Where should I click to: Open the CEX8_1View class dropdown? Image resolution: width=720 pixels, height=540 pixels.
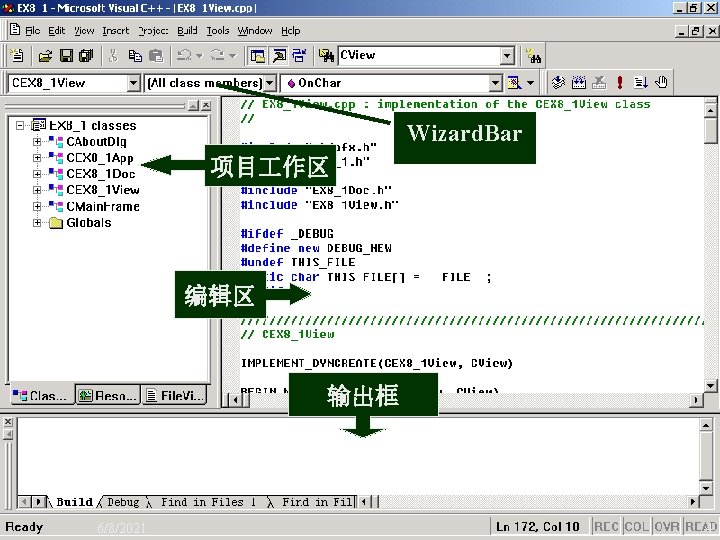point(133,83)
